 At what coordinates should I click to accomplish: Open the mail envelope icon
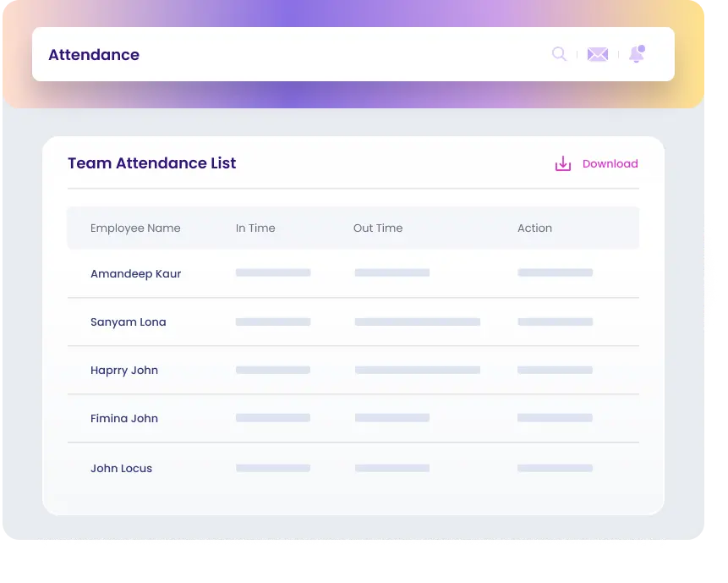click(x=598, y=55)
